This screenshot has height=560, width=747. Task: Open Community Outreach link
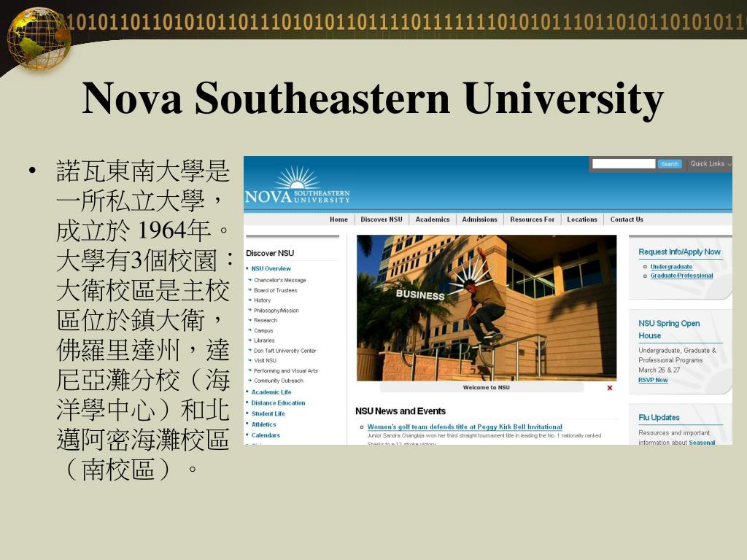(x=278, y=381)
